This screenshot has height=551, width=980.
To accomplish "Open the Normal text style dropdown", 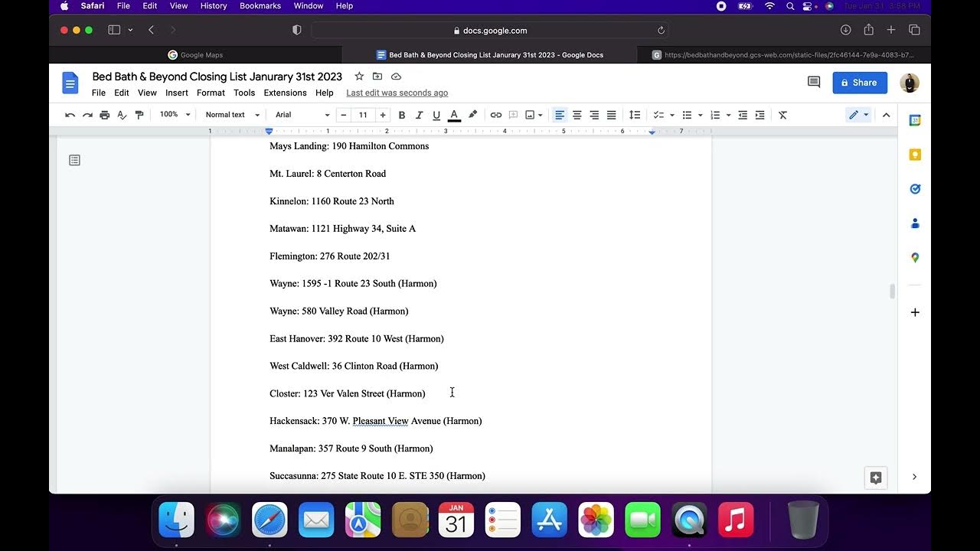I will pyautogui.click(x=233, y=115).
